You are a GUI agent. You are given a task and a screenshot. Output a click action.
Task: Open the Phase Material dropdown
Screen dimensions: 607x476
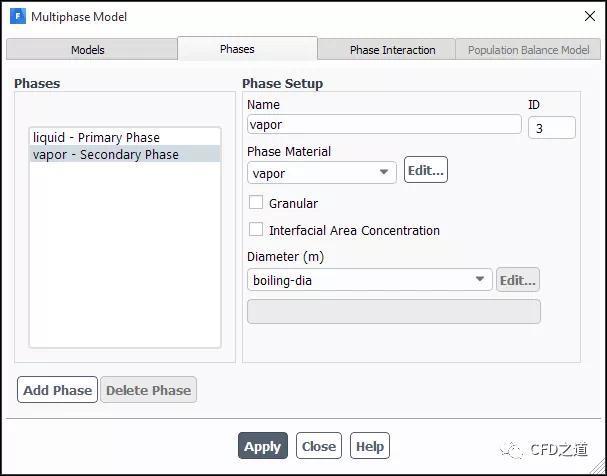click(322, 173)
